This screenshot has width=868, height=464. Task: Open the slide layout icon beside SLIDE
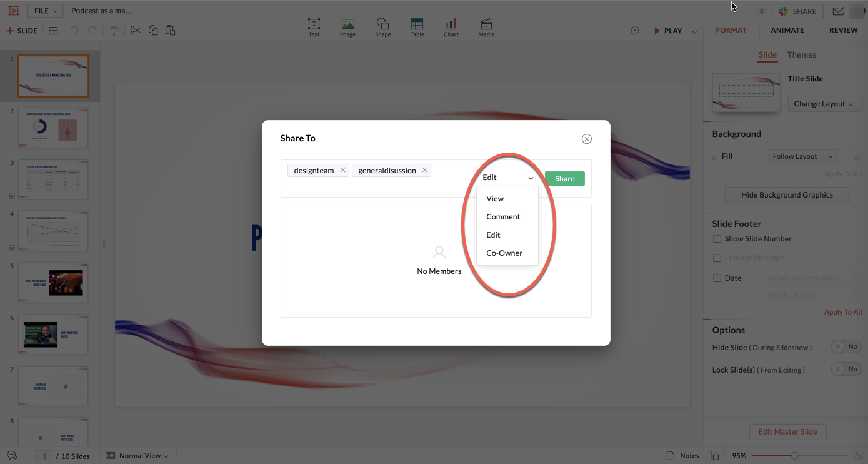(x=53, y=31)
